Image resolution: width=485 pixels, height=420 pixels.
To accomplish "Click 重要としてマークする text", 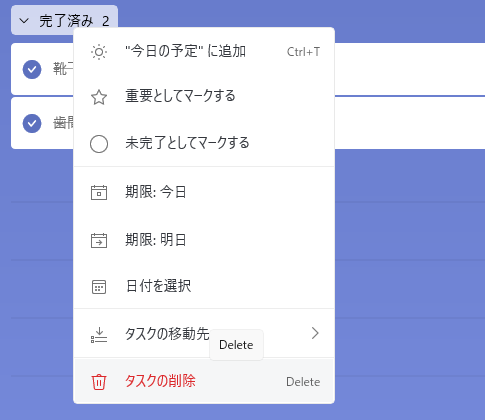I will click(180, 96).
